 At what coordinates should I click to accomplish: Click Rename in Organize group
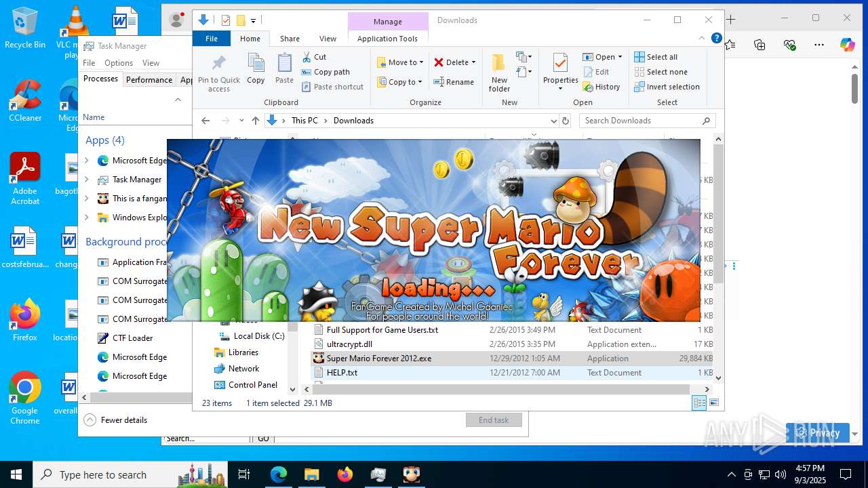click(x=454, y=82)
